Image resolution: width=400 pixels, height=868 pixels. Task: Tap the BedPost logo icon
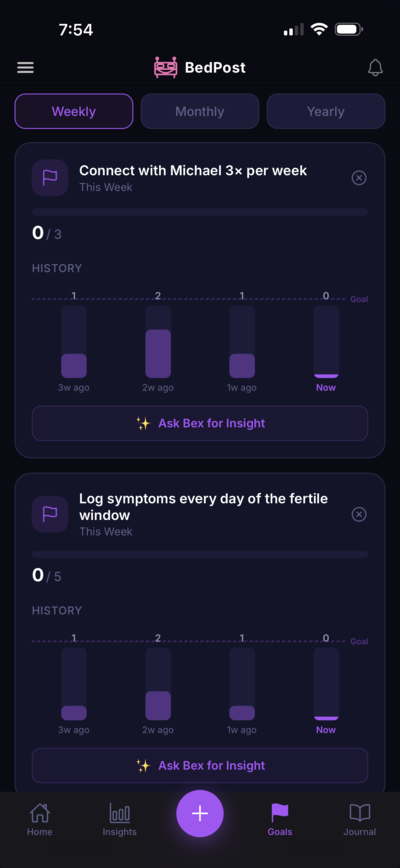coord(165,68)
